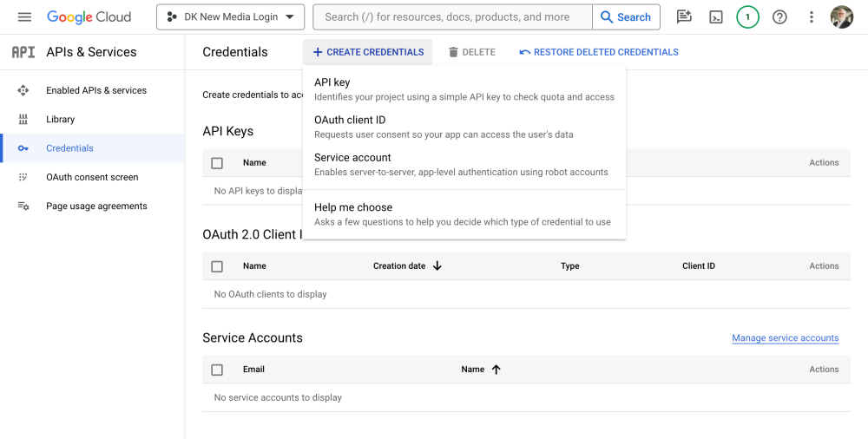Click the Name header in API Keys table
Screen dimensions: 868x439
click(x=254, y=163)
